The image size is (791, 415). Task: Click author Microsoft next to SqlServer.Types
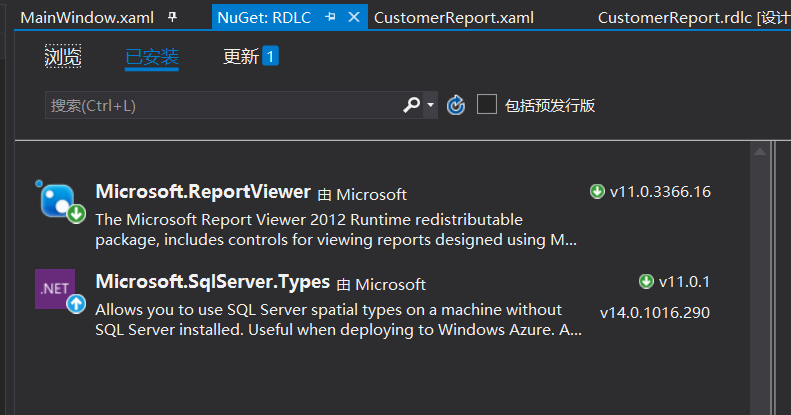pos(390,284)
